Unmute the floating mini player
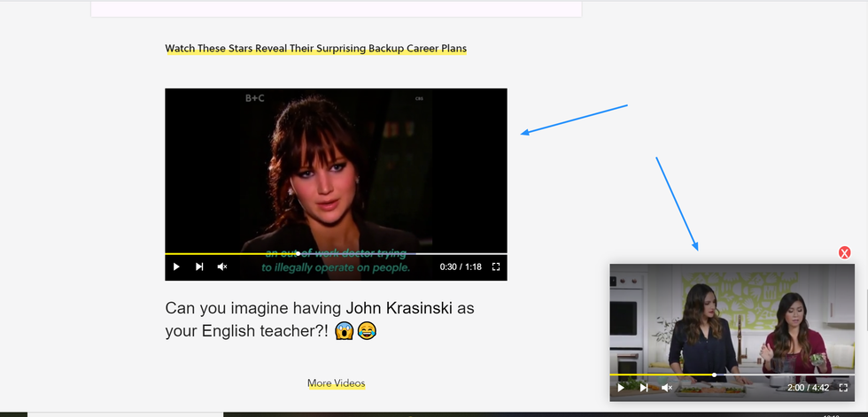Image resolution: width=868 pixels, height=417 pixels. click(667, 387)
